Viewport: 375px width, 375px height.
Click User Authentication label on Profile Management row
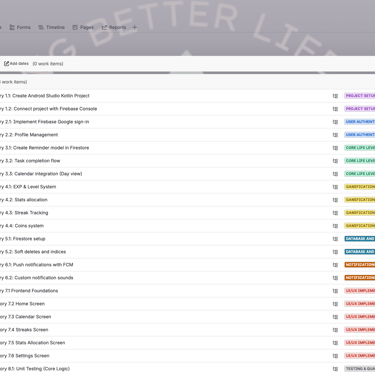360,135
